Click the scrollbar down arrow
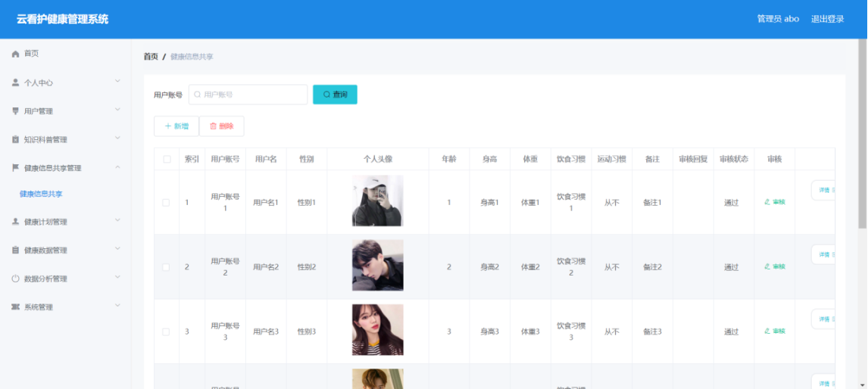Screen dimensions: 868x389 click(863, 384)
